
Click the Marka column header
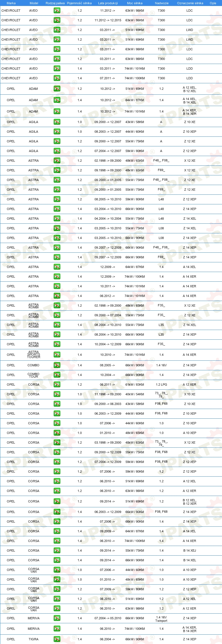11,3
